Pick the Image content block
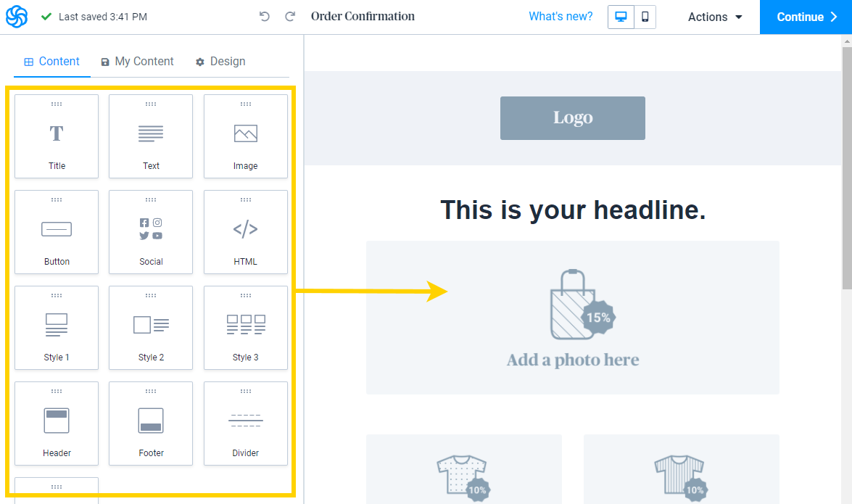The height and width of the screenshot is (504, 852). [245, 136]
